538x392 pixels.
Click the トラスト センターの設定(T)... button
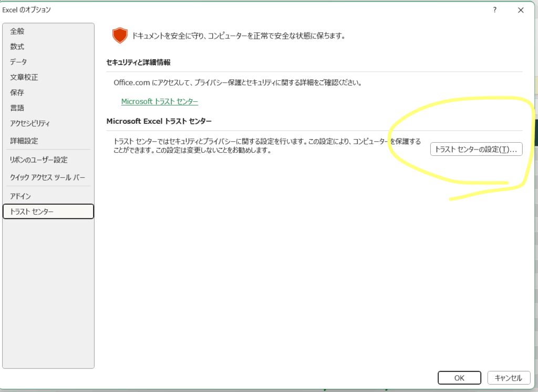pyautogui.click(x=476, y=150)
